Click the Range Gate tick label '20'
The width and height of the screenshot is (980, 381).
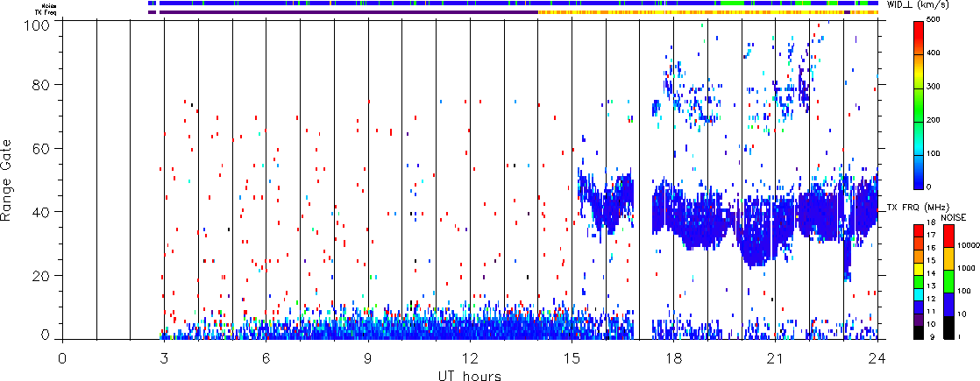[42, 275]
